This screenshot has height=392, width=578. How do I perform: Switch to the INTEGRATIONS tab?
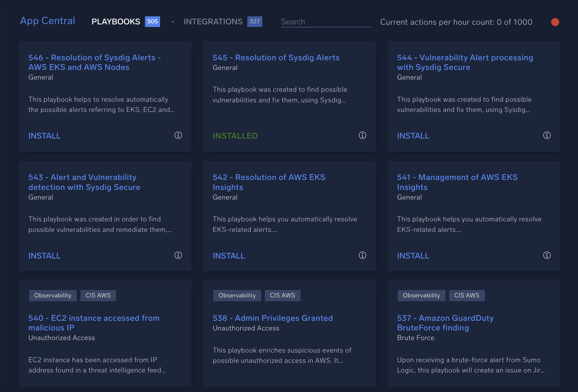click(x=213, y=21)
